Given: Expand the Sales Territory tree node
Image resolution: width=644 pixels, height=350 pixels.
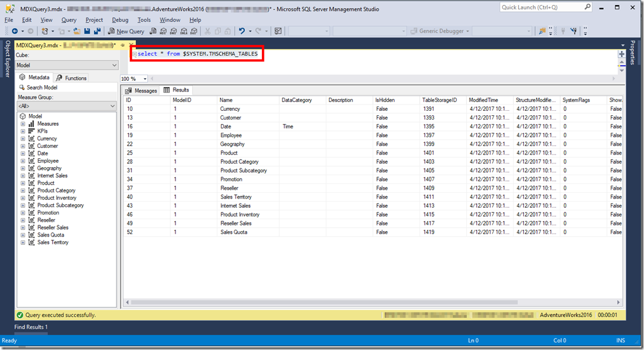Looking at the screenshot, I should 23,242.
